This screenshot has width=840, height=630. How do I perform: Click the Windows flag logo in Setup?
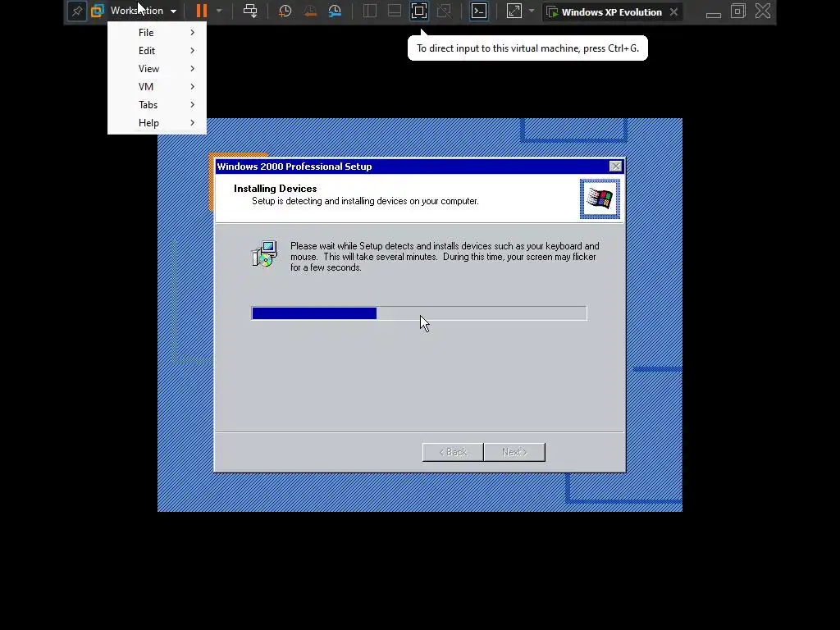(600, 199)
